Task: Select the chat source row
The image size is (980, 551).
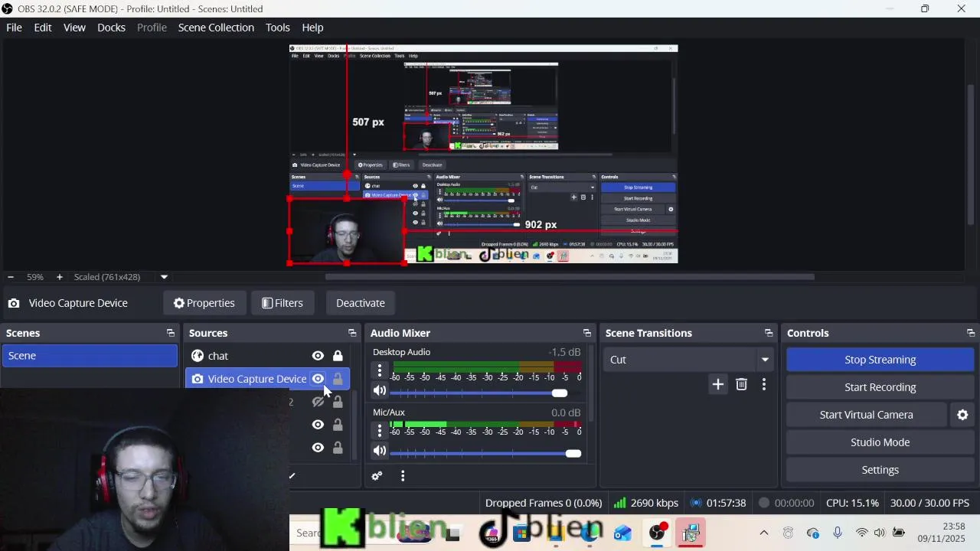Action: pos(267,356)
